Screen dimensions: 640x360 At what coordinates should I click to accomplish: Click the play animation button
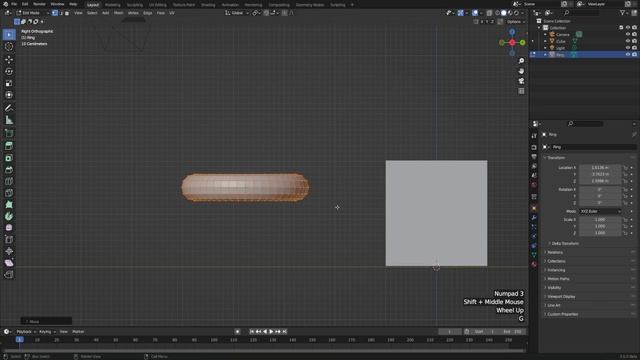pos(271,332)
